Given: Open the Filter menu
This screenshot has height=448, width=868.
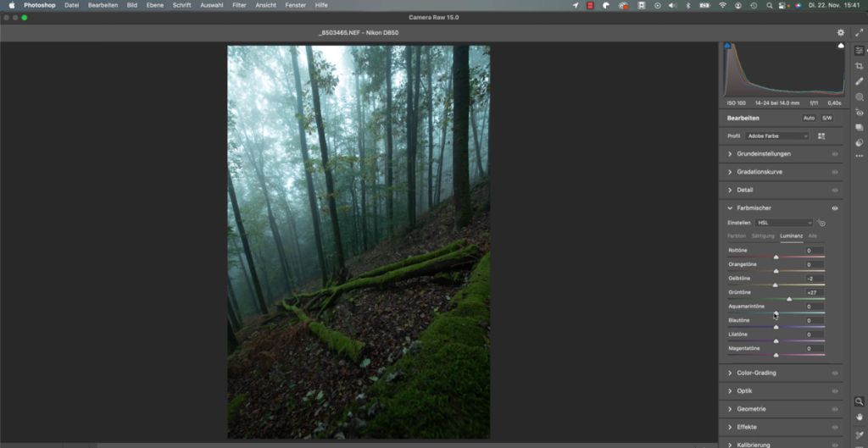Looking at the screenshot, I should (x=239, y=5).
